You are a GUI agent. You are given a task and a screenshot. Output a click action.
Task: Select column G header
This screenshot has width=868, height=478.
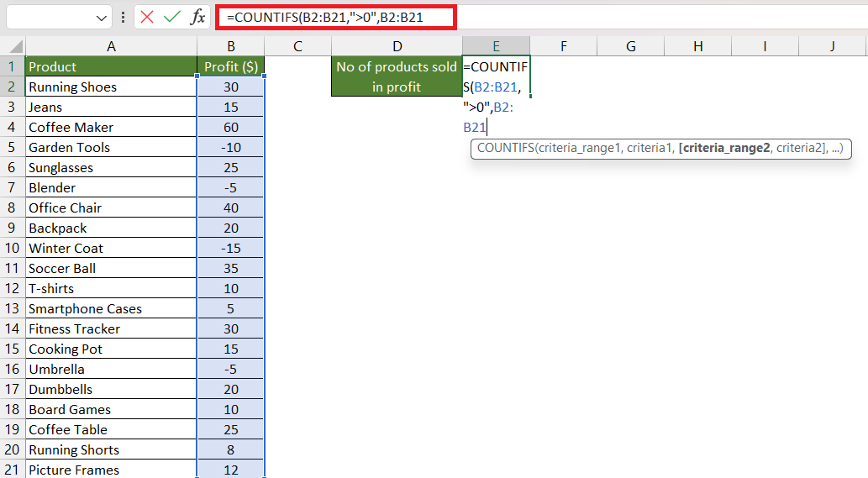click(x=631, y=46)
